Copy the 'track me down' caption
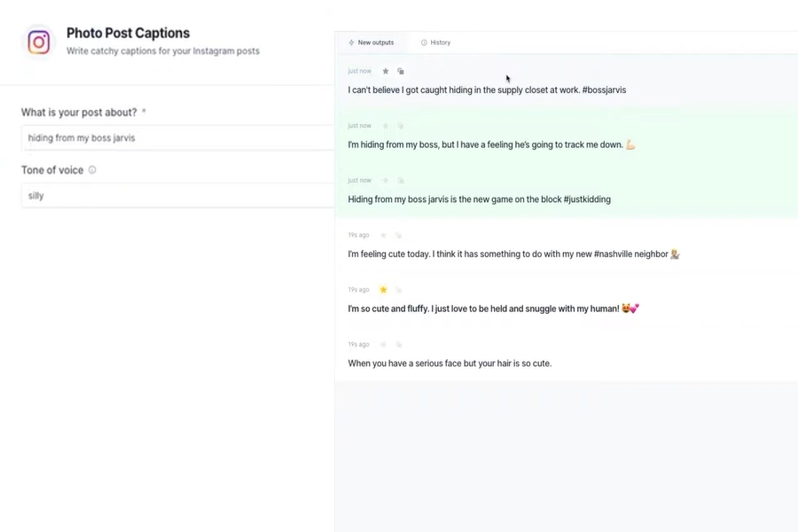The width and height of the screenshot is (798, 532). [x=401, y=126]
